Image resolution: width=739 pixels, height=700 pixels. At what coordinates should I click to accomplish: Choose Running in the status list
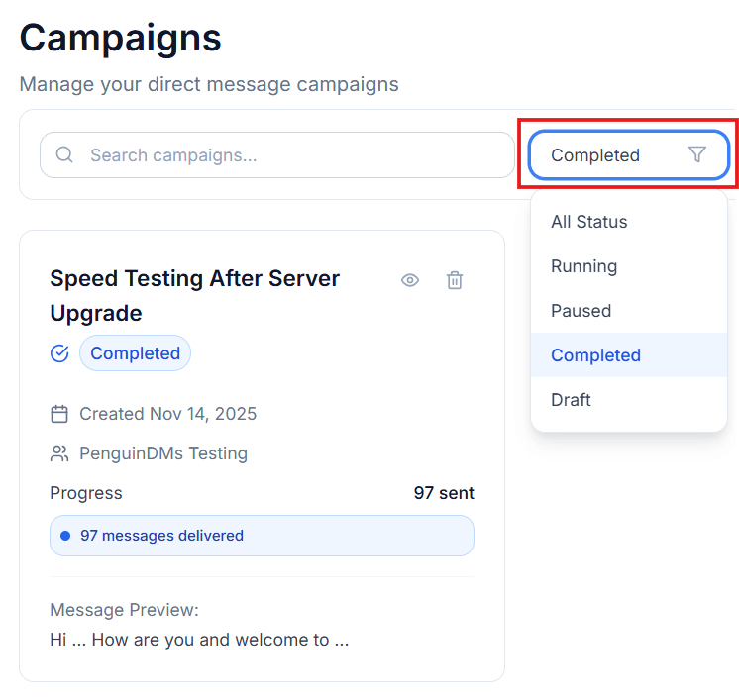[584, 266]
